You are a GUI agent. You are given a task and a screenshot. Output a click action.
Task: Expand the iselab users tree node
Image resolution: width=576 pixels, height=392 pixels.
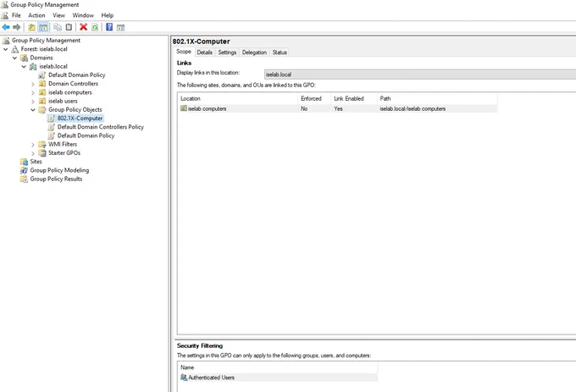click(x=33, y=102)
